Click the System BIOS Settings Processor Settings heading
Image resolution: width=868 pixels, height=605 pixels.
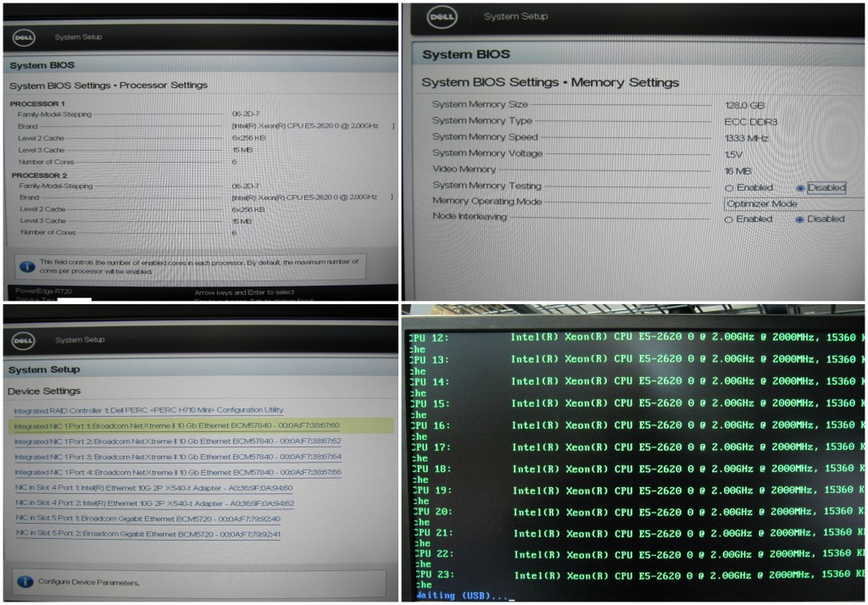(108, 86)
